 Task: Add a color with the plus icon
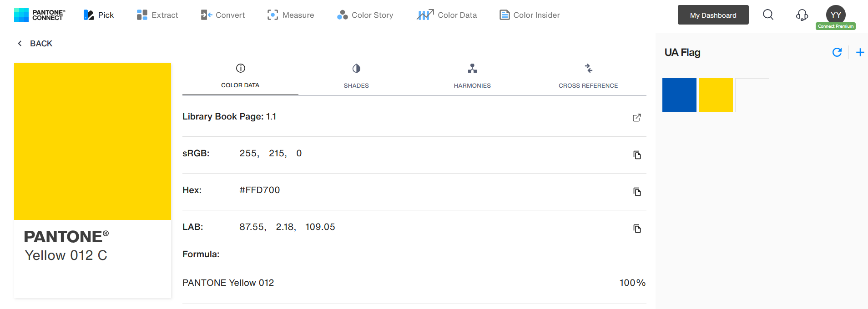click(860, 52)
